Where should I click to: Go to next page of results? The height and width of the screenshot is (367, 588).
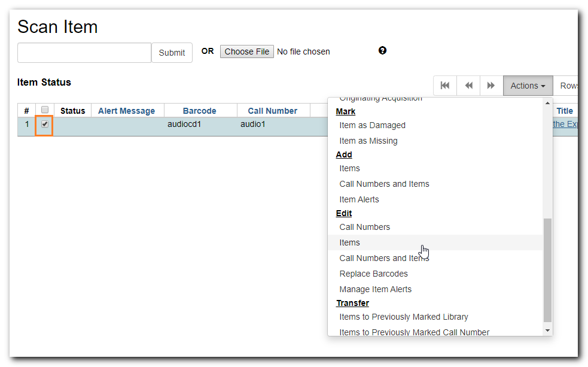491,86
